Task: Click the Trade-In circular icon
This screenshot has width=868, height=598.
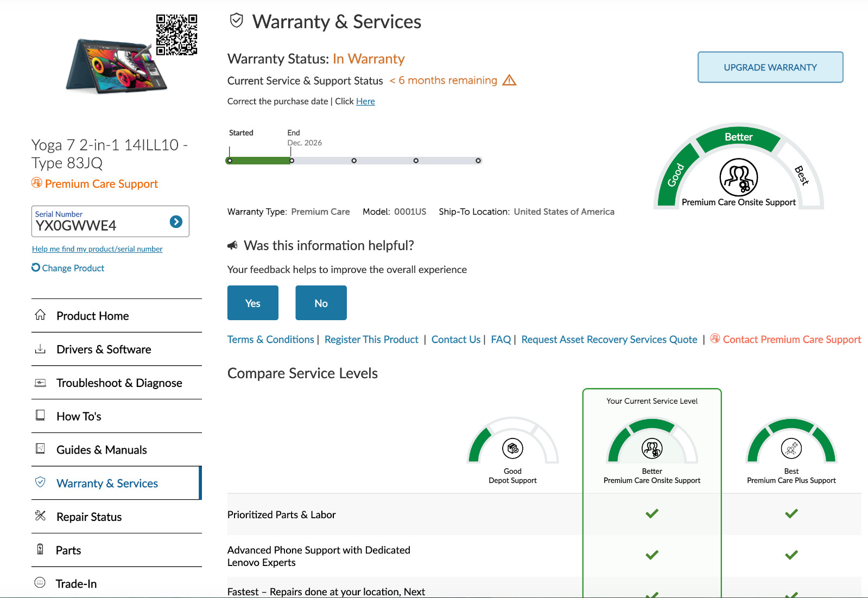Action: [x=40, y=582]
